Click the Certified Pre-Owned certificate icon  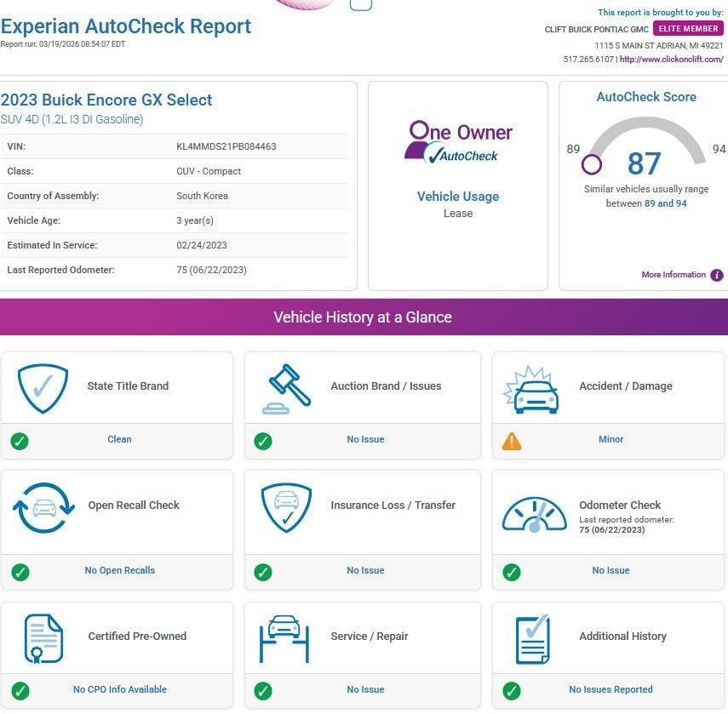pos(43,638)
